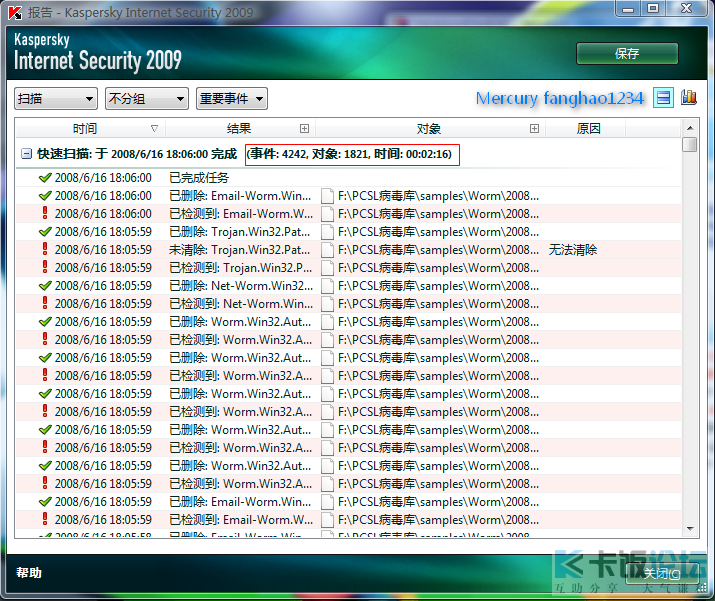Click the Mercury fanghao1234 text

coord(560,98)
